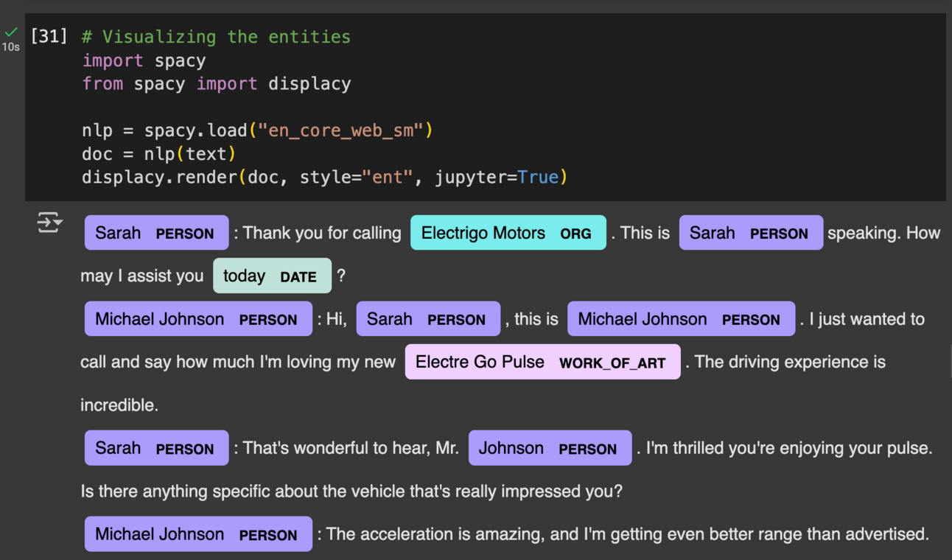Screen dimensions: 952x560
Task: Click the 'today DATE' entity tag
Action: pyautogui.click(x=272, y=276)
